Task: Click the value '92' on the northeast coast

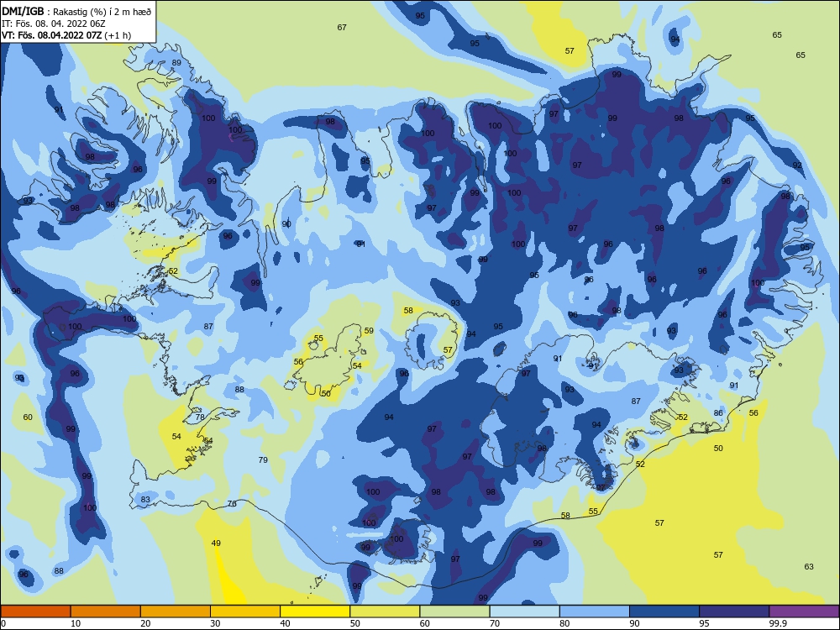Action: point(797,165)
